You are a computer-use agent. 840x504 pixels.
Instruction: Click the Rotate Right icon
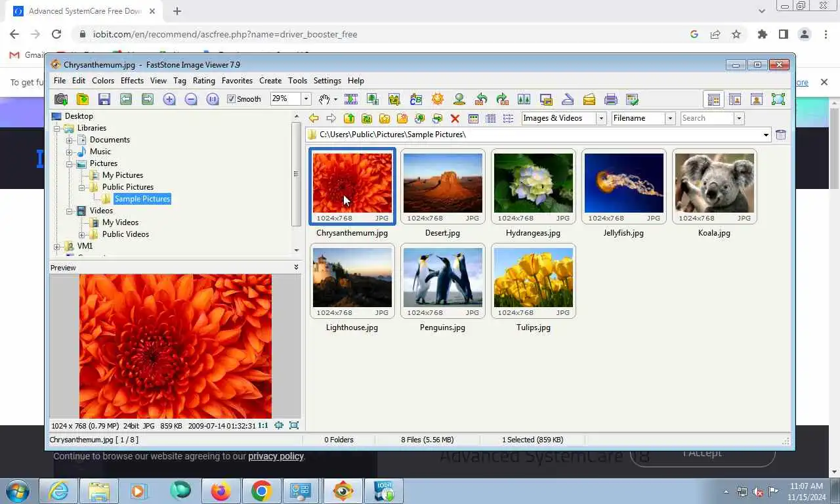(503, 99)
